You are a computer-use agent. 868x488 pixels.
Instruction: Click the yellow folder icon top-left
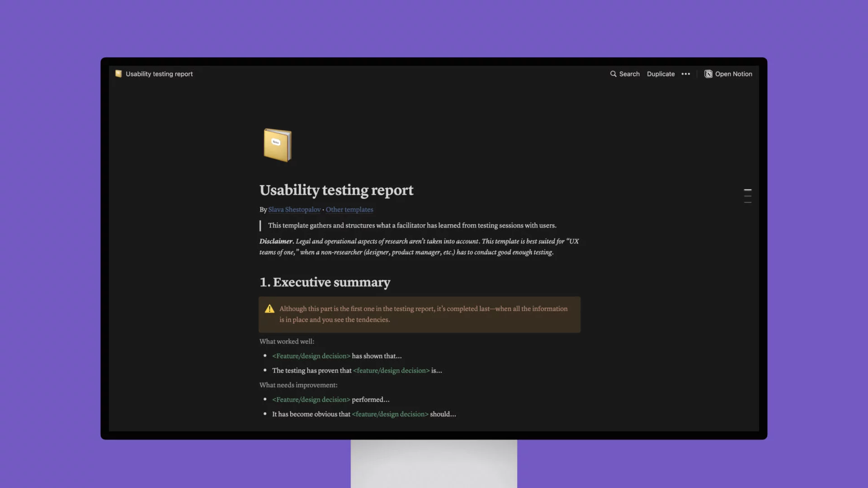pos(118,73)
